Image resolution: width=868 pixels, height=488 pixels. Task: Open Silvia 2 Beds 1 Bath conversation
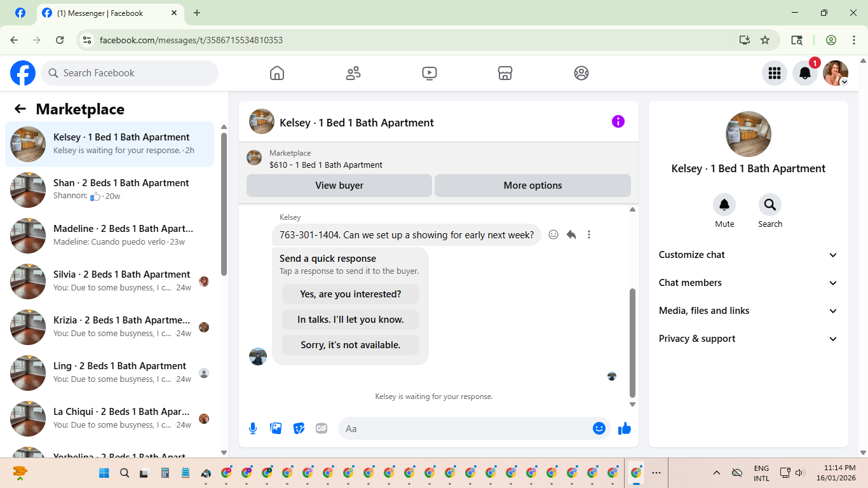click(110, 281)
